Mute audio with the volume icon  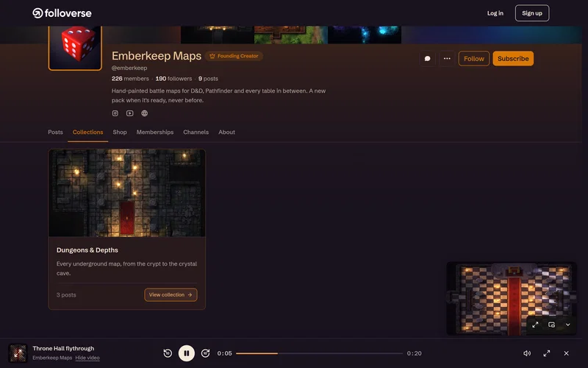(x=527, y=353)
